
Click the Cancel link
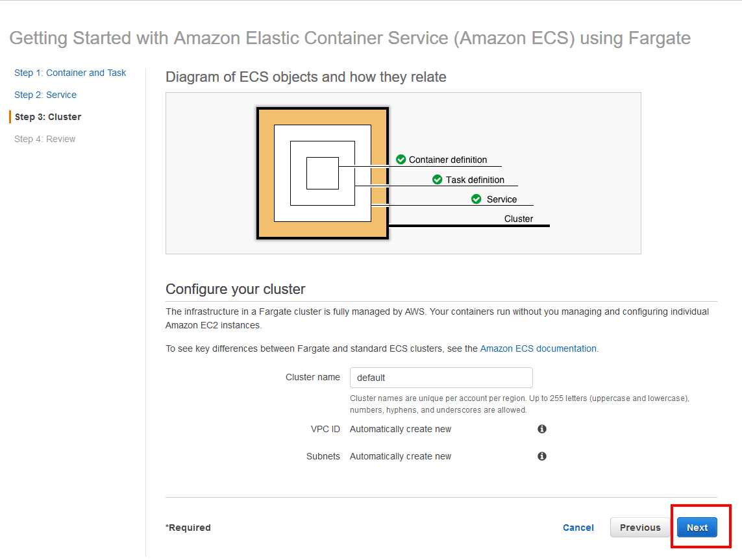click(x=578, y=528)
